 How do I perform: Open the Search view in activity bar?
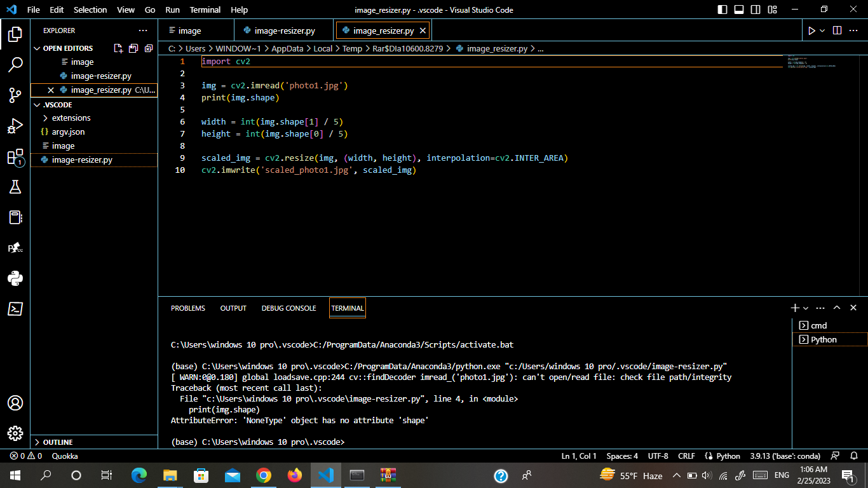coord(15,64)
